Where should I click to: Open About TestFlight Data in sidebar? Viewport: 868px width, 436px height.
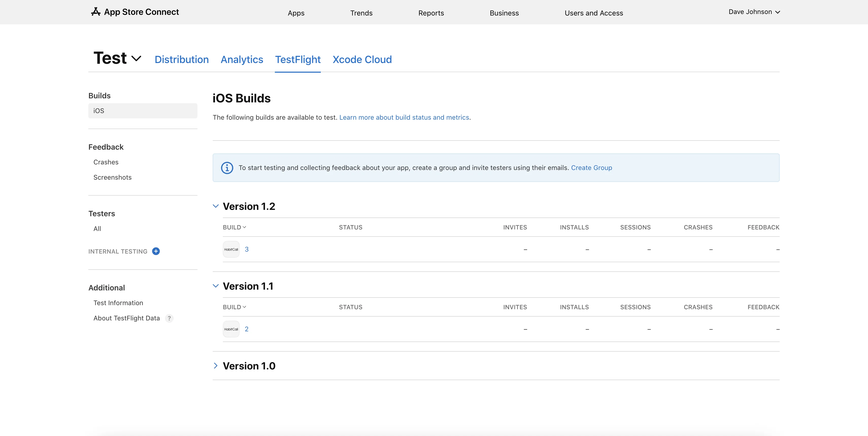[x=127, y=318]
